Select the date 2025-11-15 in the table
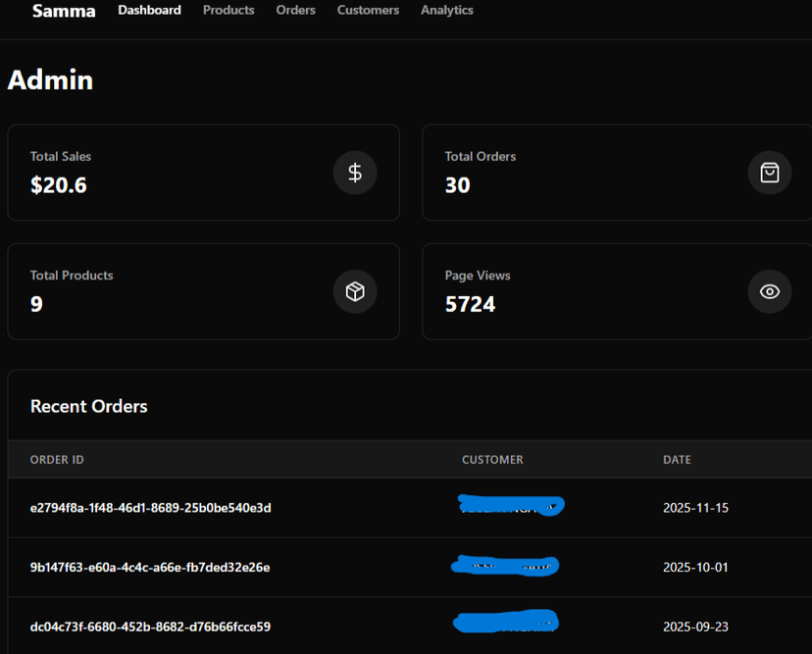 point(695,508)
